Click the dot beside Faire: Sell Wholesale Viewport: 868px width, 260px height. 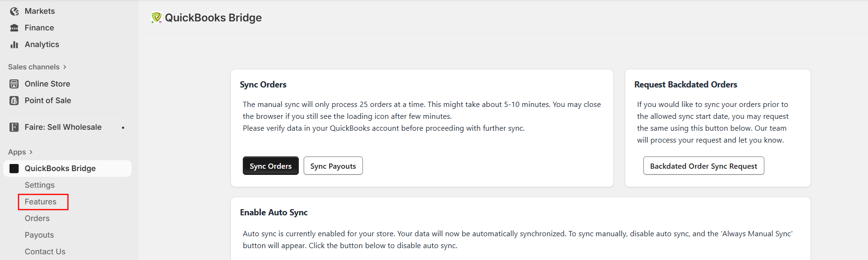123,127
